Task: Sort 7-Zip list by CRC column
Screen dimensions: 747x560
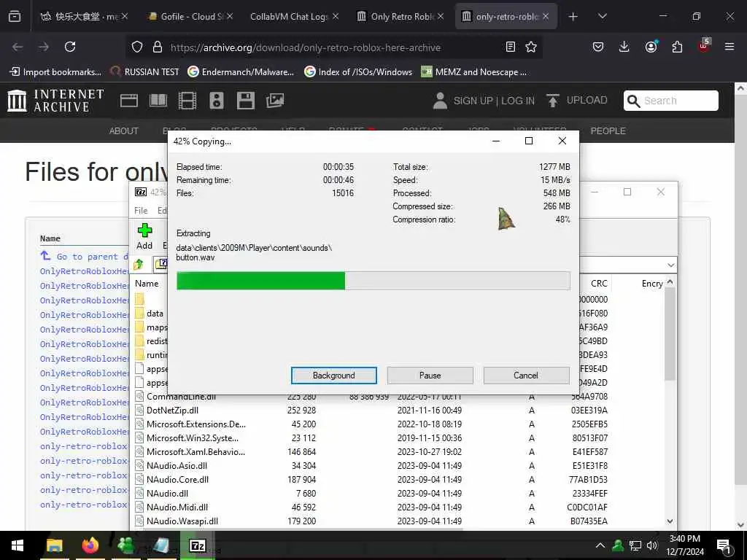Action: tap(598, 284)
